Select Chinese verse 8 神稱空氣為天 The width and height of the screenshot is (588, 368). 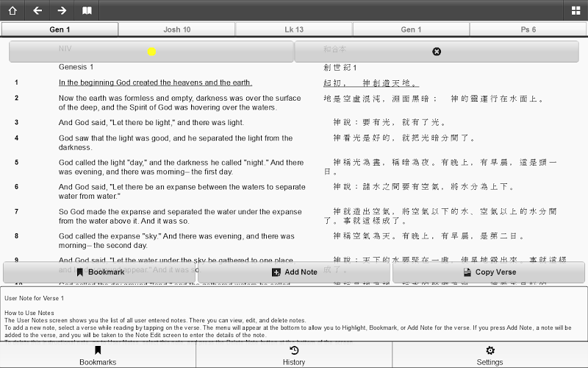click(x=429, y=236)
